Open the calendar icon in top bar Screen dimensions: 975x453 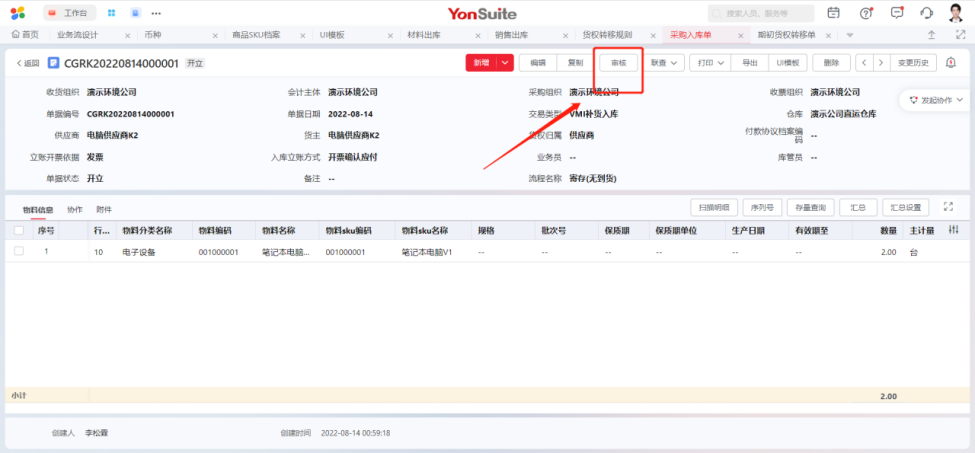pos(834,13)
